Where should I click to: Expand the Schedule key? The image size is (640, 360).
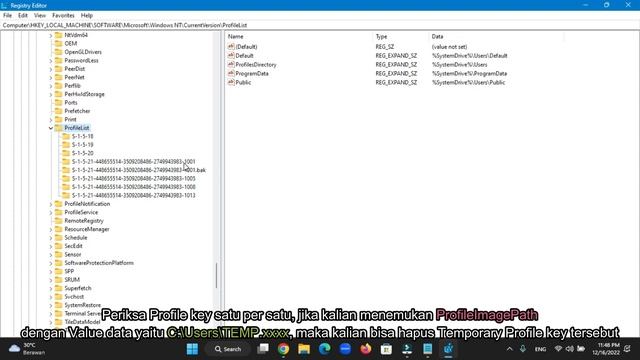click(51, 238)
